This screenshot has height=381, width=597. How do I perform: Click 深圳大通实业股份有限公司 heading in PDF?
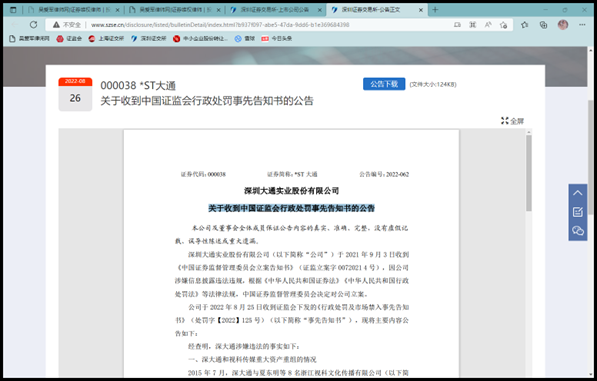(291, 191)
